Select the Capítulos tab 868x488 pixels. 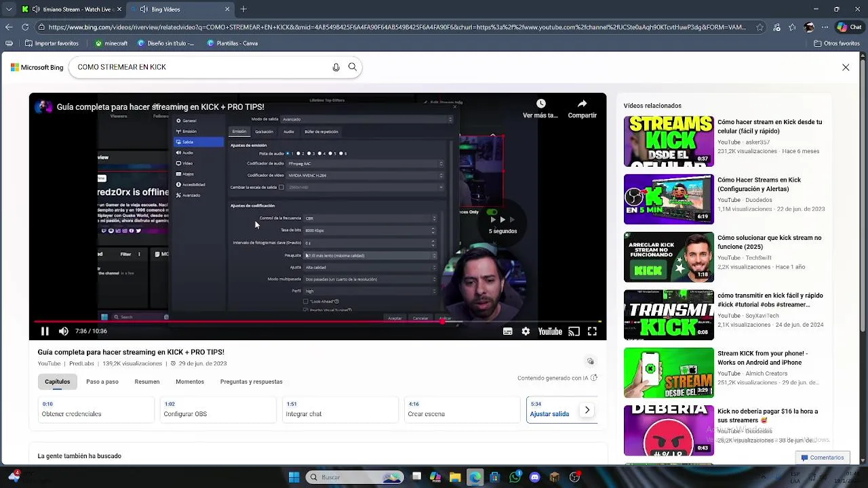click(58, 382)
